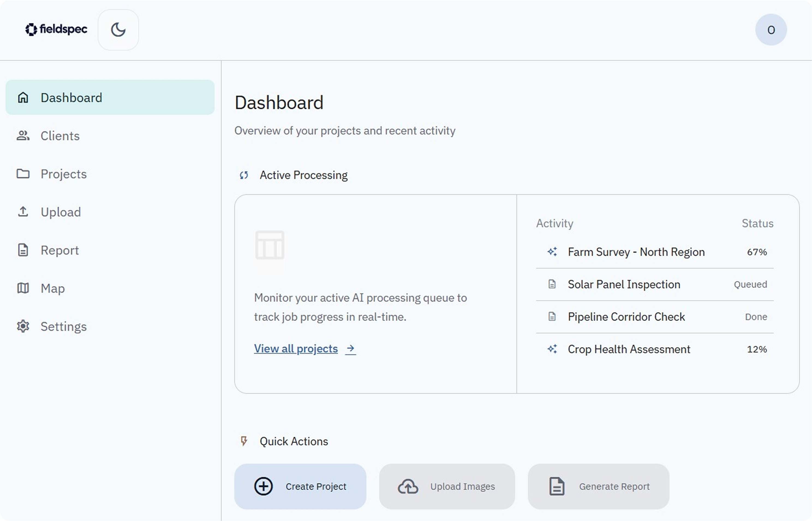Open the Clients section
The width and height of the screenshot is (812, 521).
click(110, 136)
